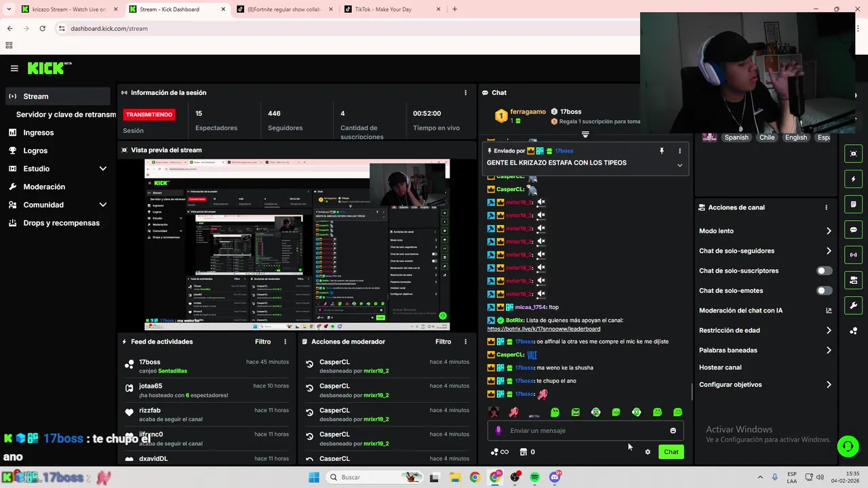Click the channel points dots in right rail
868x488 pixels.
(x=853, y=331)
